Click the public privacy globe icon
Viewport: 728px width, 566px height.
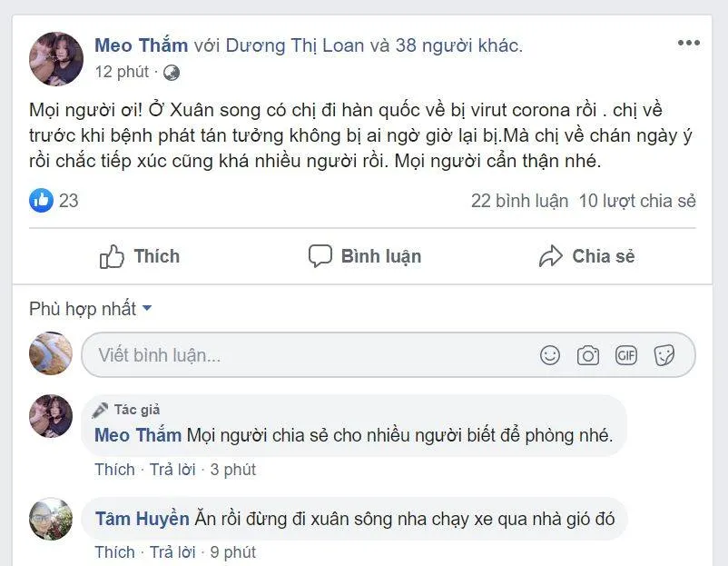[172, 73]
